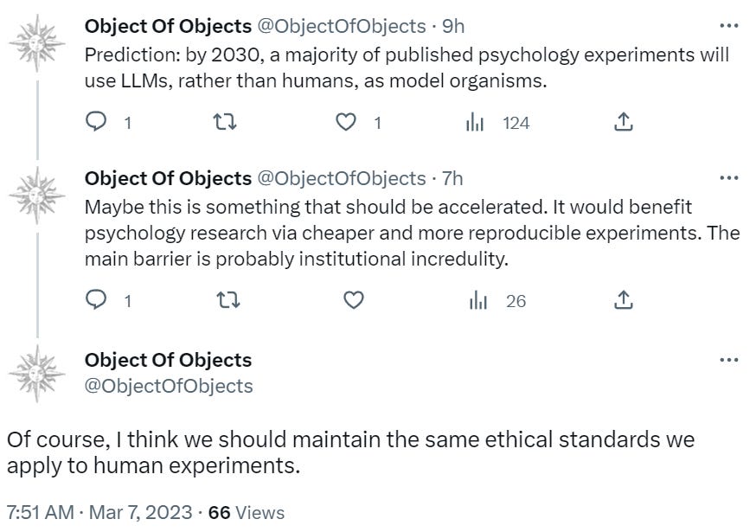Like the first tweet with 1 like
This screenshot has height=532, width=756.
click(x=346, y=123)
